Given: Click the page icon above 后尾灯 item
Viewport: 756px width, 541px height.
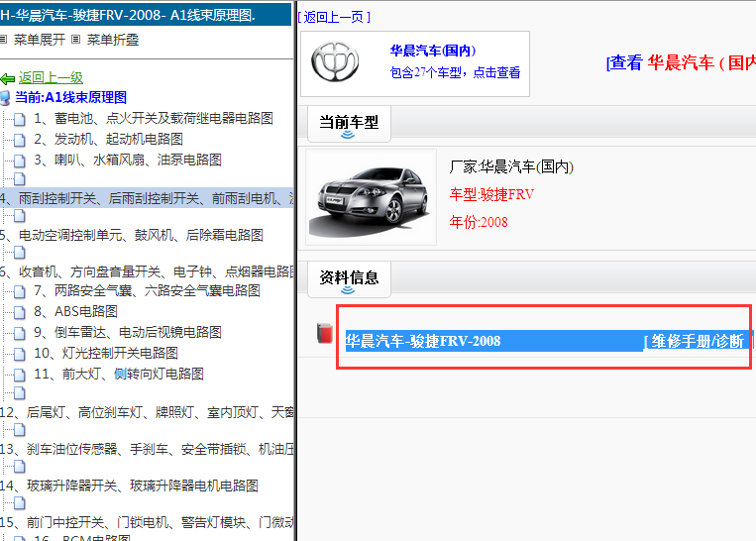Looking at the screenshot, I should pos(19,393).
